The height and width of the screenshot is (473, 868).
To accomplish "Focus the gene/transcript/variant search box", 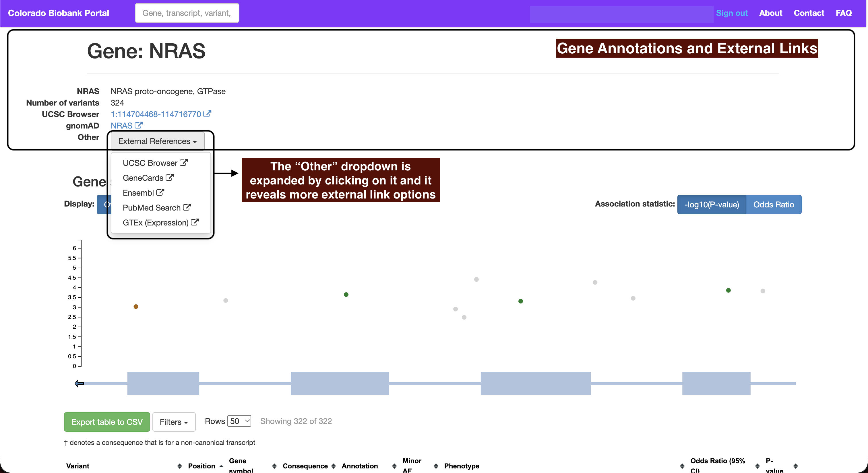I will click(x=187, y=13).
